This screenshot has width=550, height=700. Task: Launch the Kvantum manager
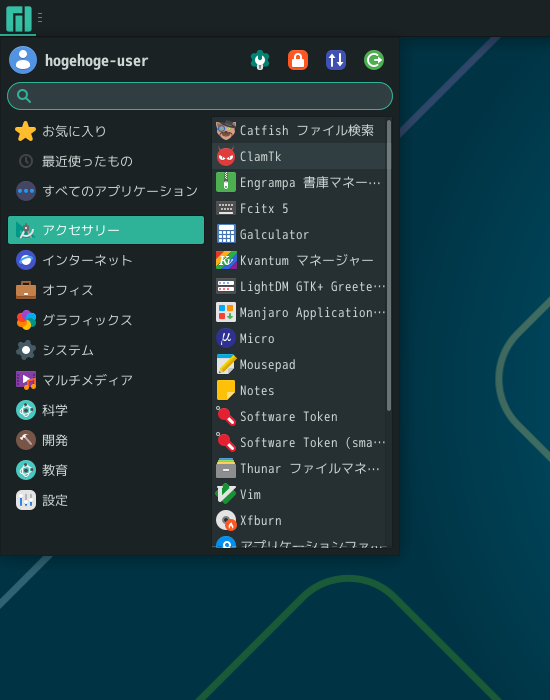[x=299, y=260]
